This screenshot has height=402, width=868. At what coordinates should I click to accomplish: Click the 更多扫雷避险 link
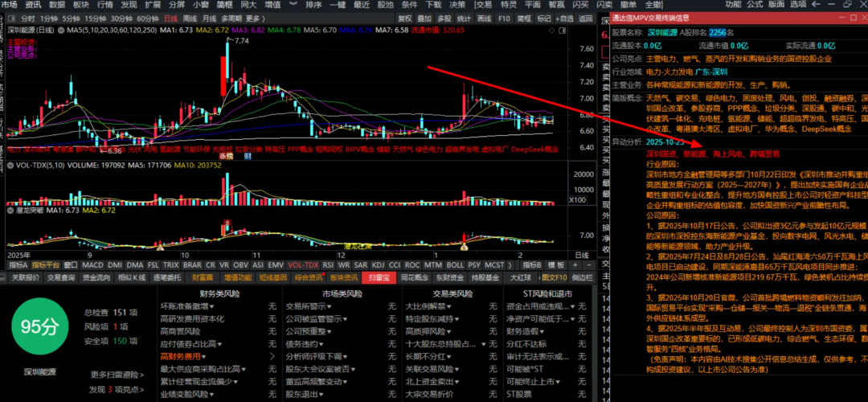[113, 375]
